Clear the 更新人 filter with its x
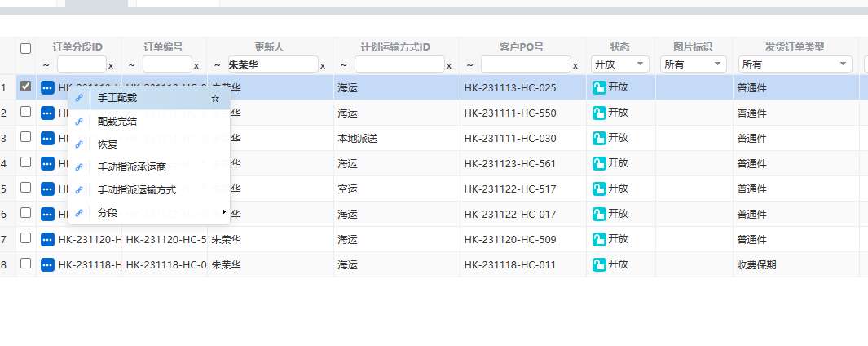The height and width of the screenshot is (346, 868). tap(323, 65)
